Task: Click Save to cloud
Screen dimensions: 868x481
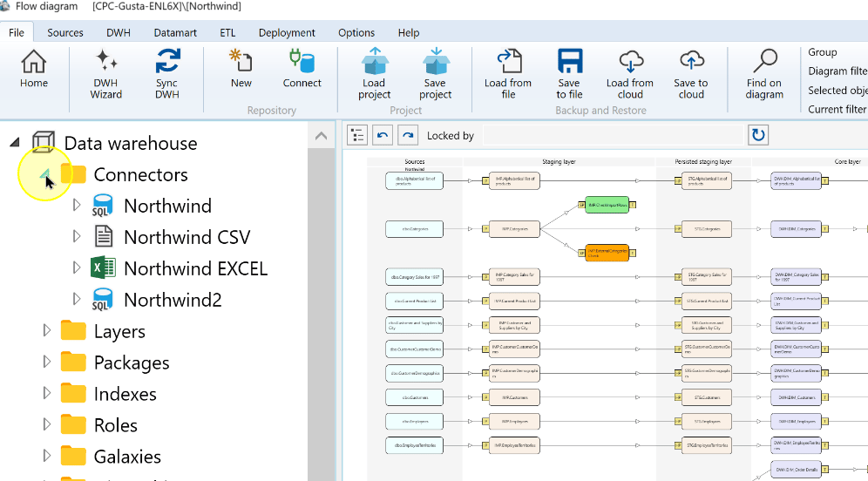Action: click(x=691, y=74)
